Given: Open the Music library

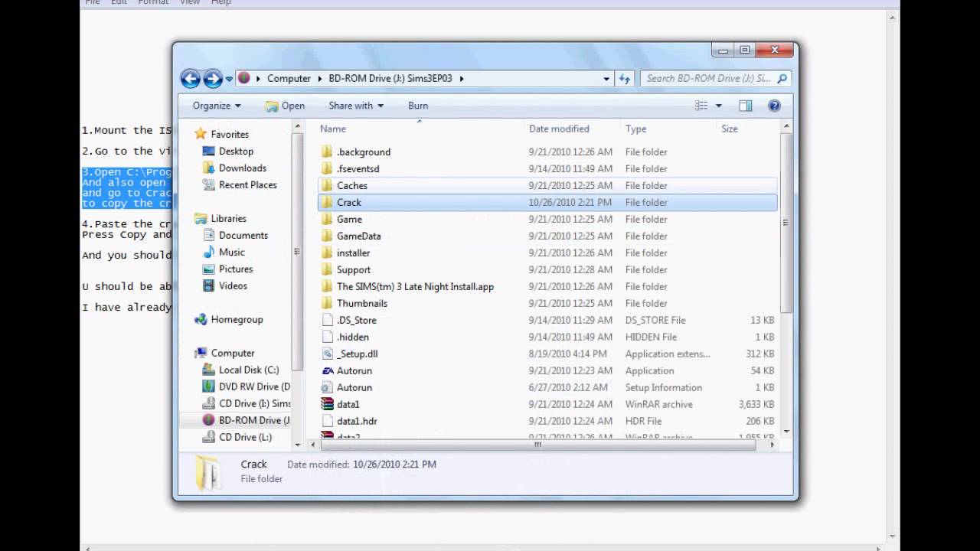Looking at the screenshot, I should [231, 252].
